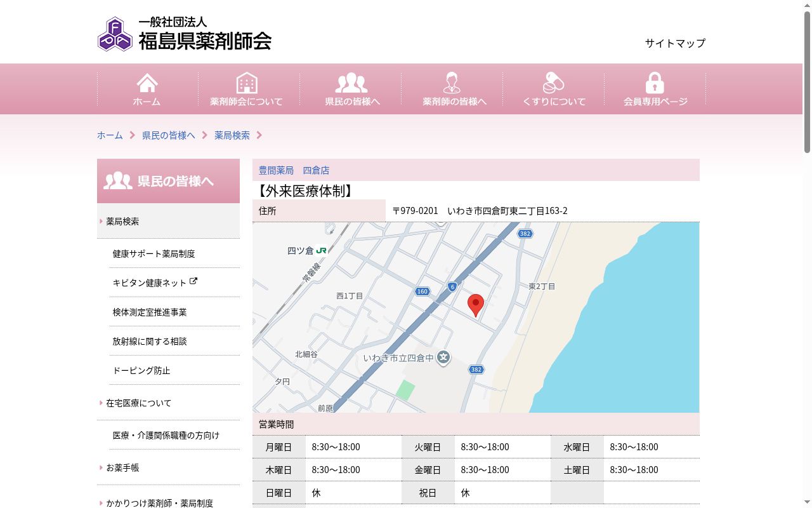Click the padlock icon for 会員専用ページ
Screen dimensions: 812x508
[655, 83]
